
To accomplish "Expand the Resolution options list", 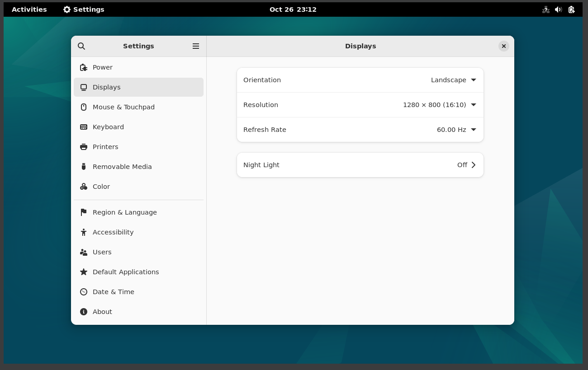I will pyautogui.click(x=473, y=105).
